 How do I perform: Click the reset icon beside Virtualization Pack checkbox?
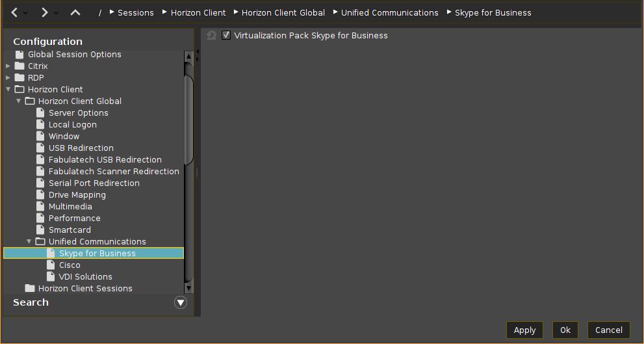(x=211, y=36)
